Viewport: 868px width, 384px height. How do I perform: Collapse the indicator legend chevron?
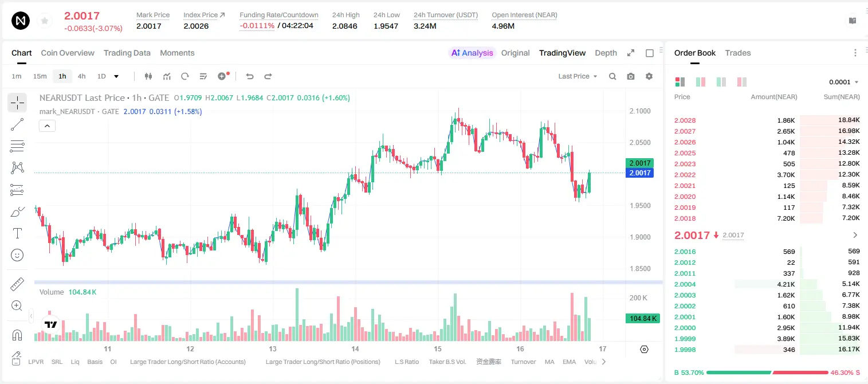[47, 126]
